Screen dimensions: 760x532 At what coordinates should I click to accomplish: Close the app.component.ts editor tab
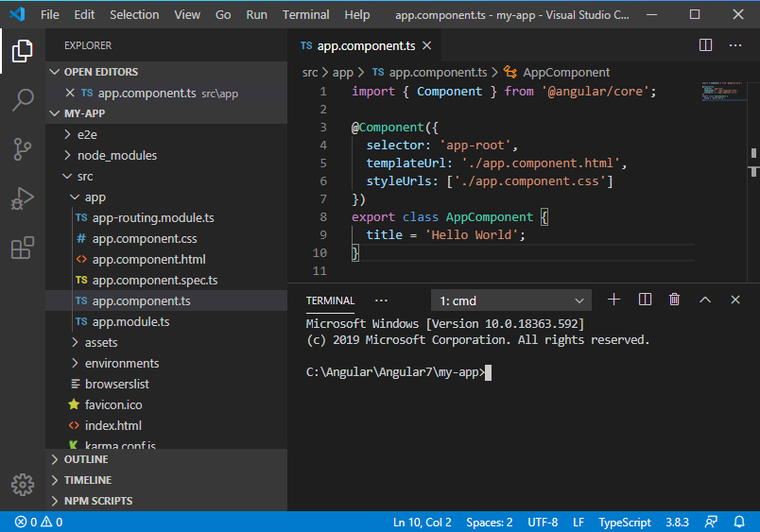tap(426, 45)
